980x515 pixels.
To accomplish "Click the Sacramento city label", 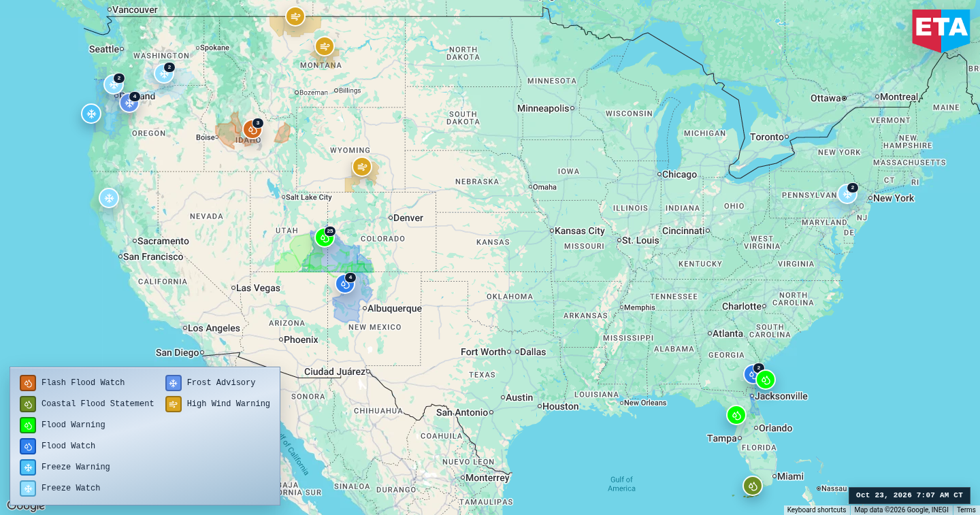I will (163, 242).
